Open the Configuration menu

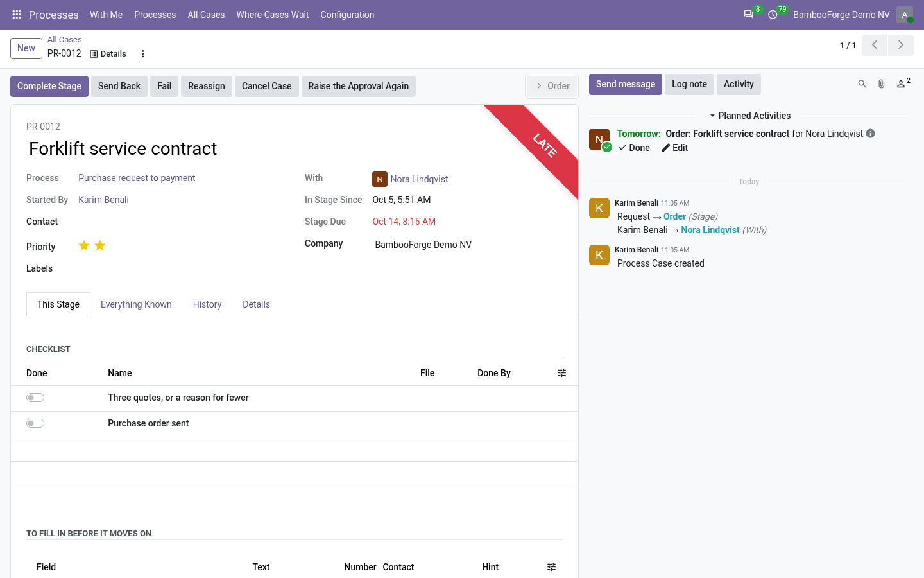pos(347,15)
